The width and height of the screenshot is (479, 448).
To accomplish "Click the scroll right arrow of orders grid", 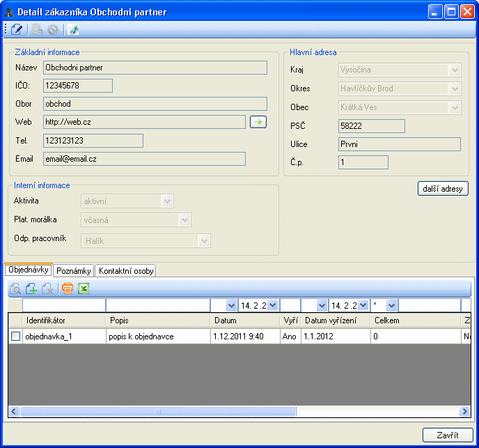I will point(464,411).
